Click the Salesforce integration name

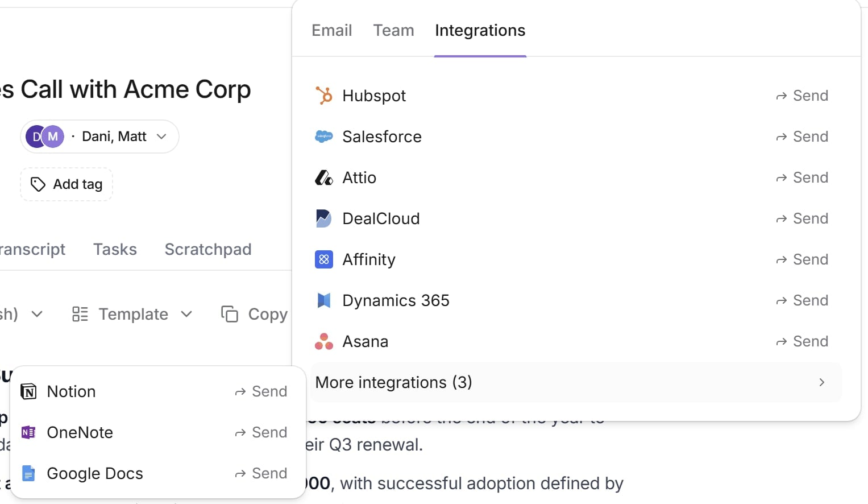382,137
